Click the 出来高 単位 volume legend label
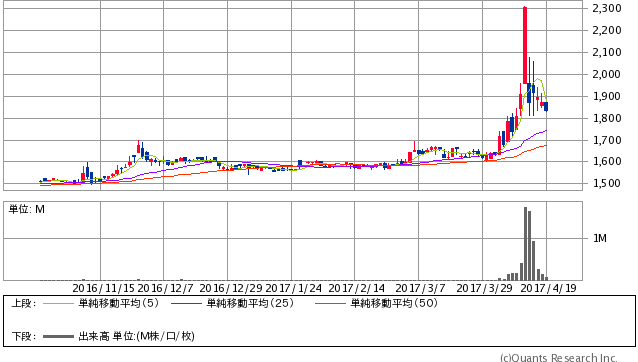Screen dimensions: 638x362 click(x=136, y=336)
